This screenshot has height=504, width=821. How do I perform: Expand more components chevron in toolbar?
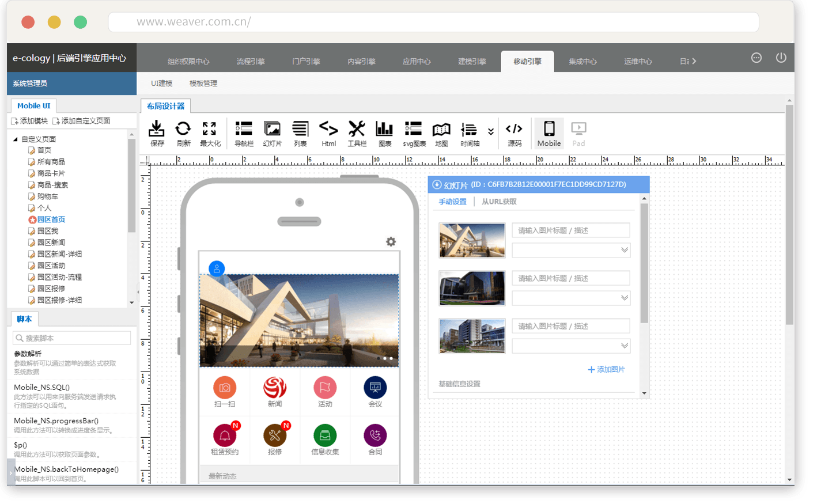click(491, 131)
